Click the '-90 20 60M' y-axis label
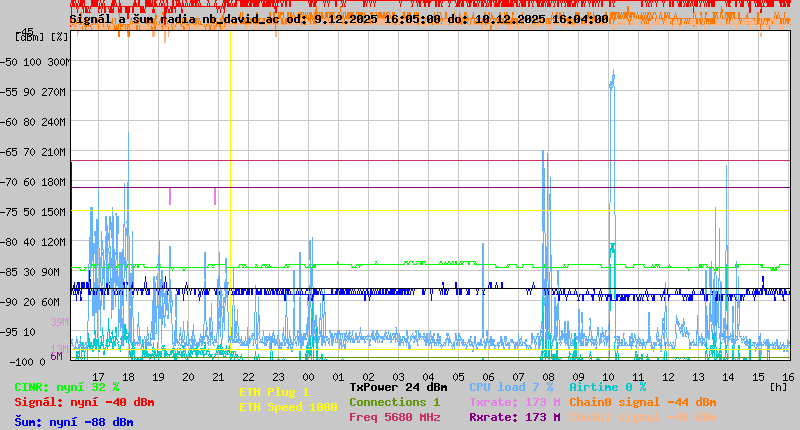Viewport: 800px width, 430px height. (31, 302)
